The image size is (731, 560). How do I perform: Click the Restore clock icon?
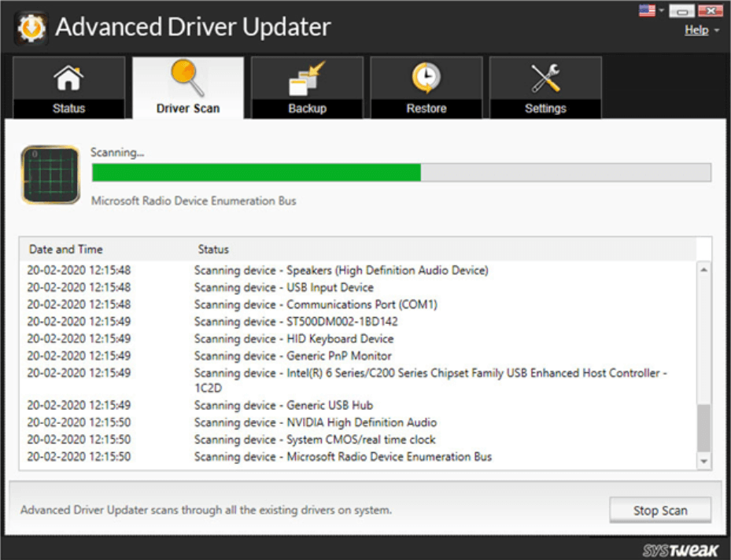point(426,76)
